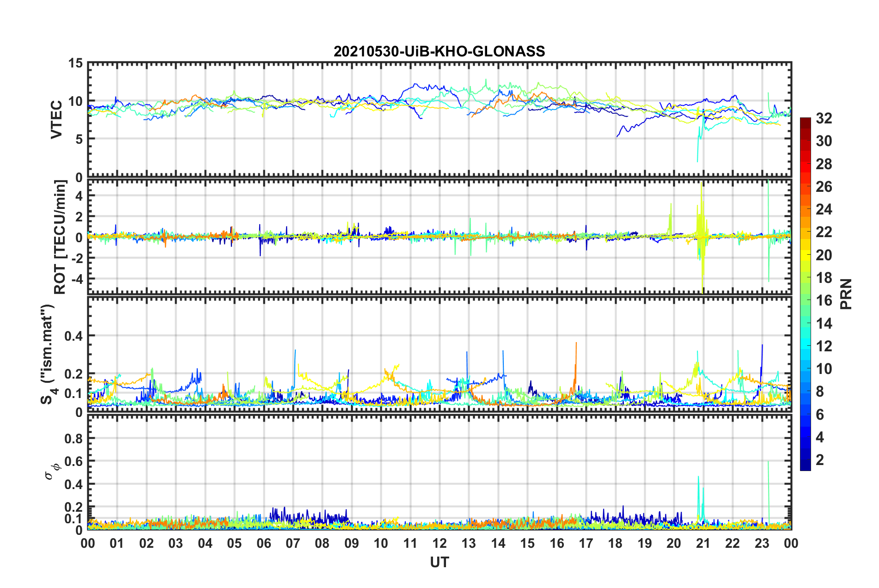The image size is (879, 588).
Task: Click x-axis tick label 21
Action: 703,543
